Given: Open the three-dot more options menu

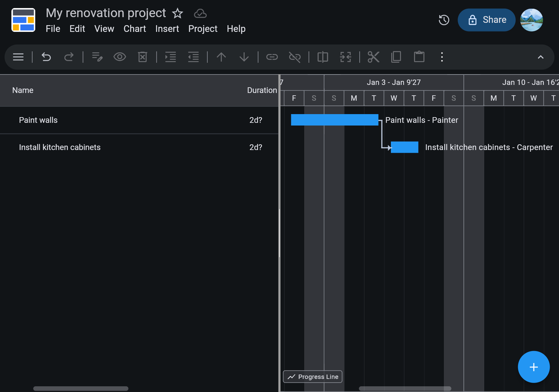Looking at the screenshot, I should (x=442, y=57).
